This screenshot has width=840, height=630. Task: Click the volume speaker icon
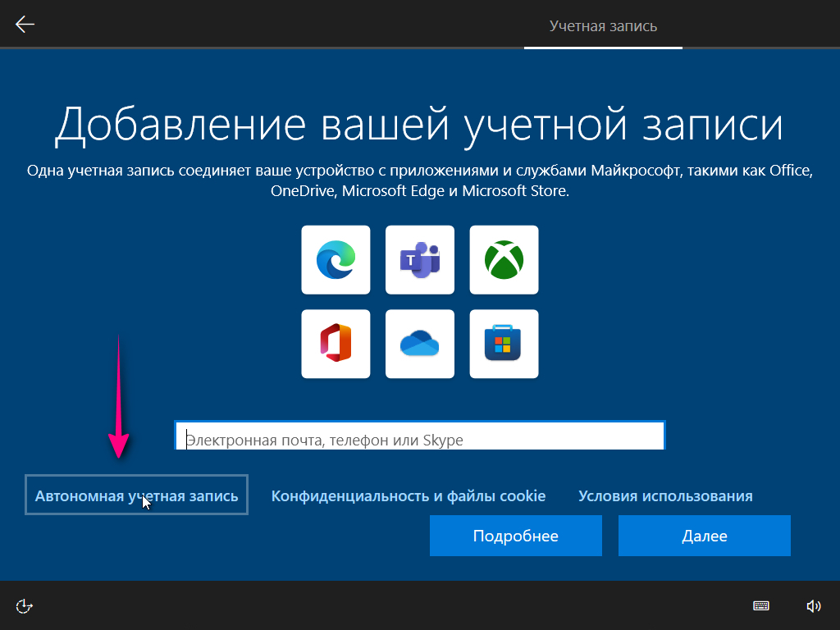(813, 606)
